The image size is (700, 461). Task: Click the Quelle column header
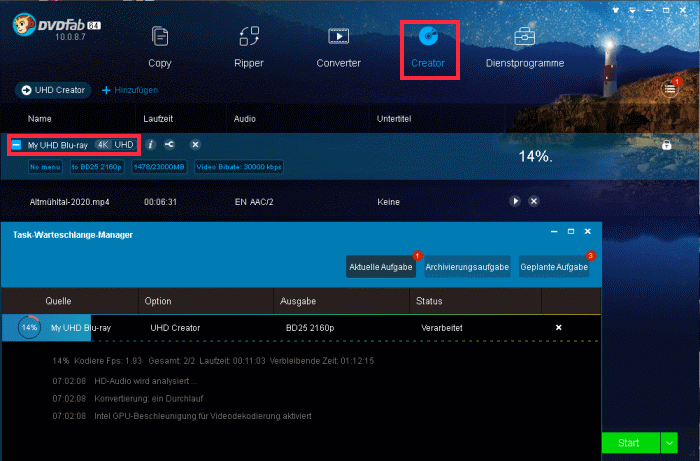coord(58,301)
